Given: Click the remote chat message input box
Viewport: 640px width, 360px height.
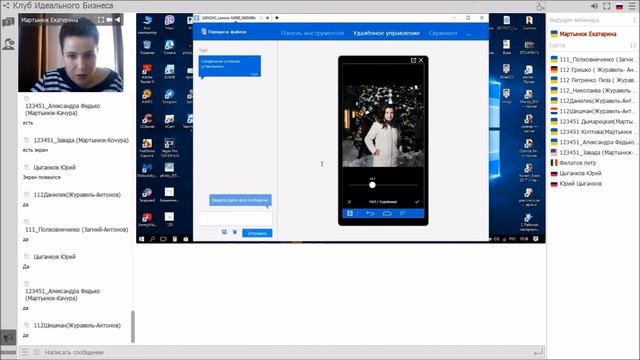Looking at the screenshot, I should coord(236,218).
